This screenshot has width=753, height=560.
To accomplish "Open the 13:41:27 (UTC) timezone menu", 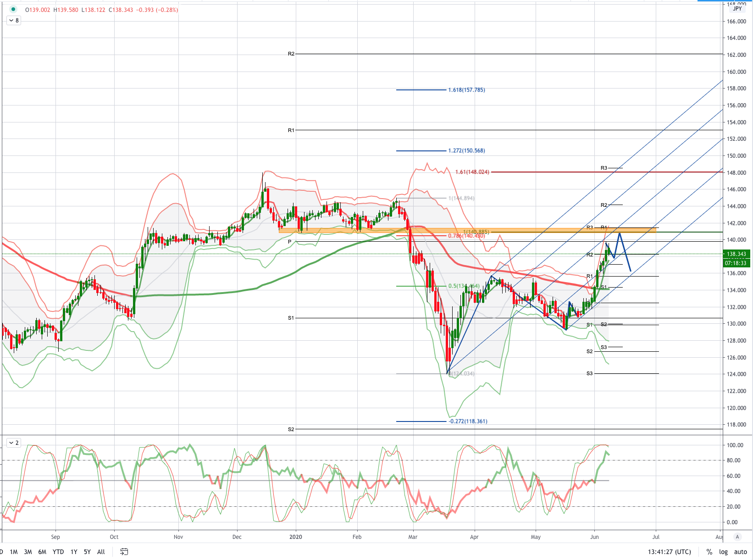I will 669,552.
